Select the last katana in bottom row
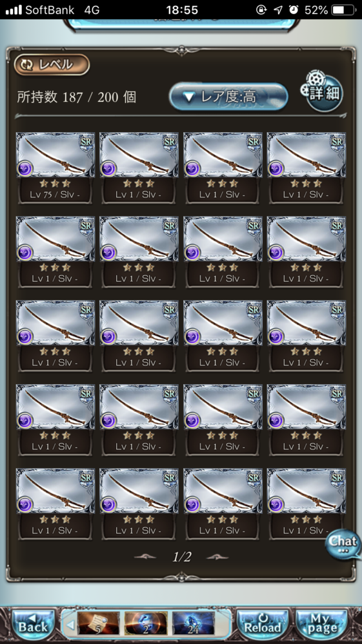Screen dimensions: 362x644 307,504
